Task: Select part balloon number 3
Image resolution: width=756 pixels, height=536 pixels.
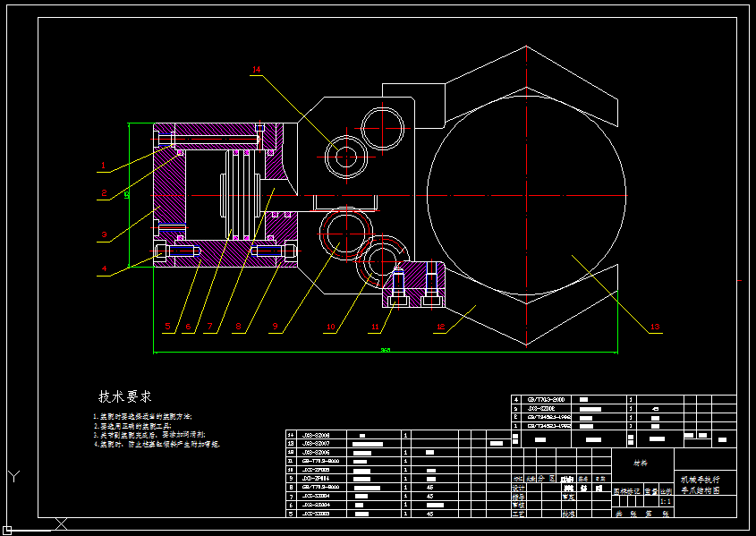Action: pos(104,235)
